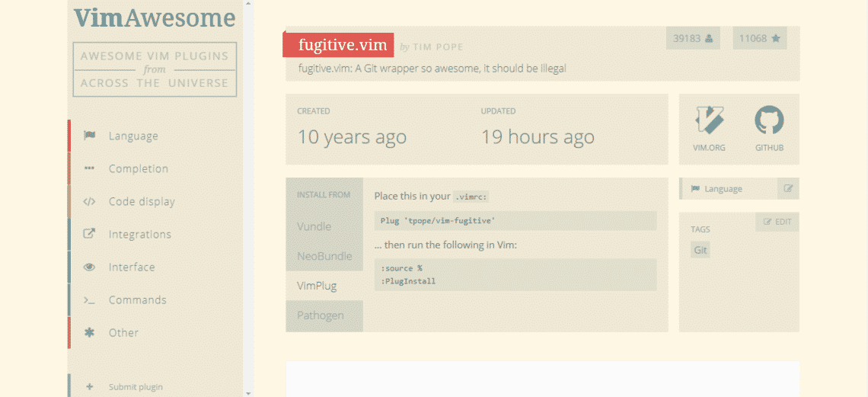Viewport: 868px width, 397px height.
Task: Click the sidebar scrollbar down arrow
Action: click(248, 392)
